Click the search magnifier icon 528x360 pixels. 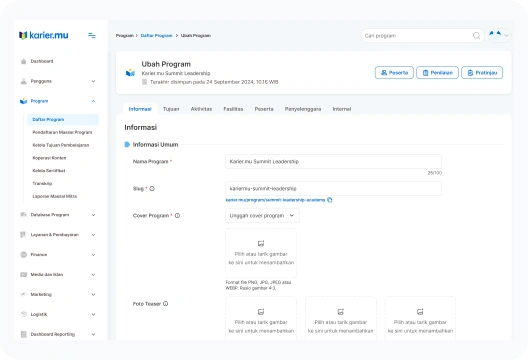(476, 36)
